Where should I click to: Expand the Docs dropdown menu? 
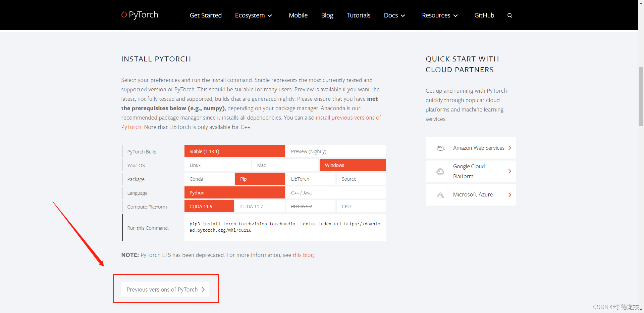(394, 15)
